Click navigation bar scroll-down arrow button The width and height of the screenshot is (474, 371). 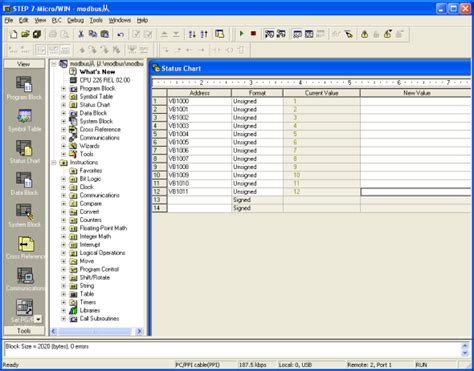pos(38,319)
